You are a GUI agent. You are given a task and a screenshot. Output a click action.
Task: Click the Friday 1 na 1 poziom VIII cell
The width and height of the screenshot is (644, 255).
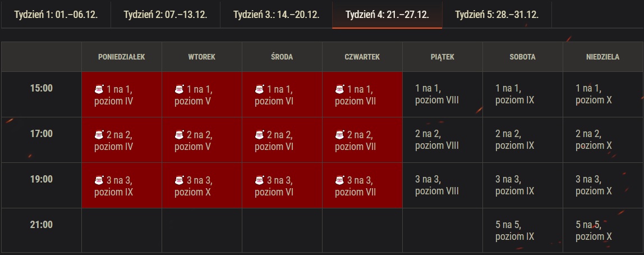pos(443,94)
